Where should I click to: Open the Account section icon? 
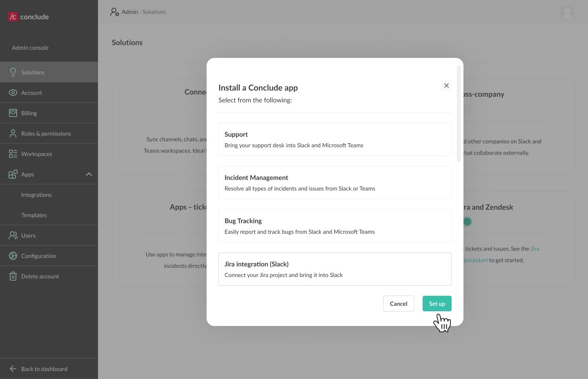click(x=13, y=93)
